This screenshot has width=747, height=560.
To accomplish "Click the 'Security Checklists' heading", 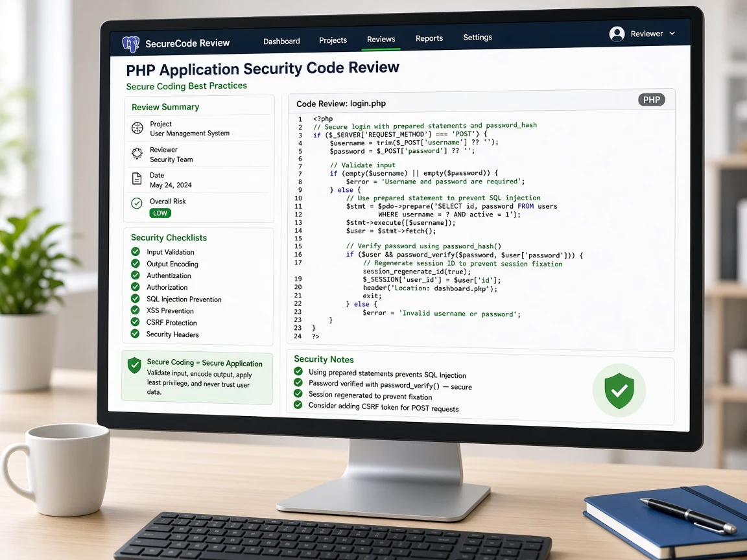I will tap(169, 238).
